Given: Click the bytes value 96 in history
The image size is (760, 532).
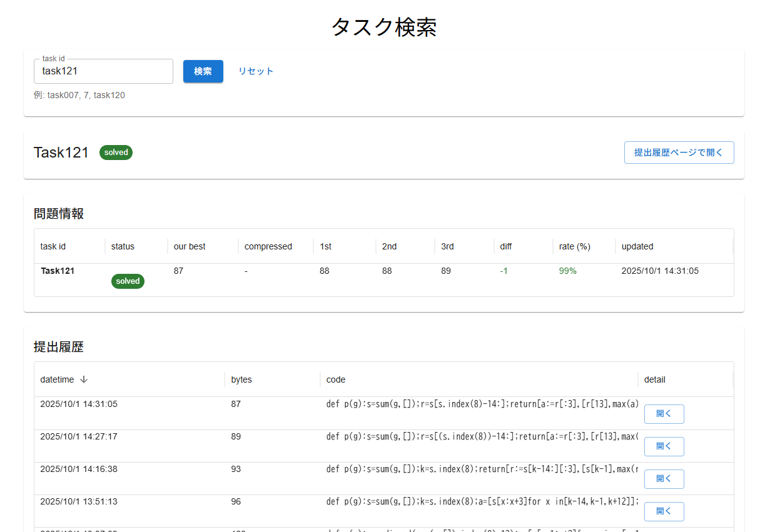Looking at the screenshot, I should 236,501.
